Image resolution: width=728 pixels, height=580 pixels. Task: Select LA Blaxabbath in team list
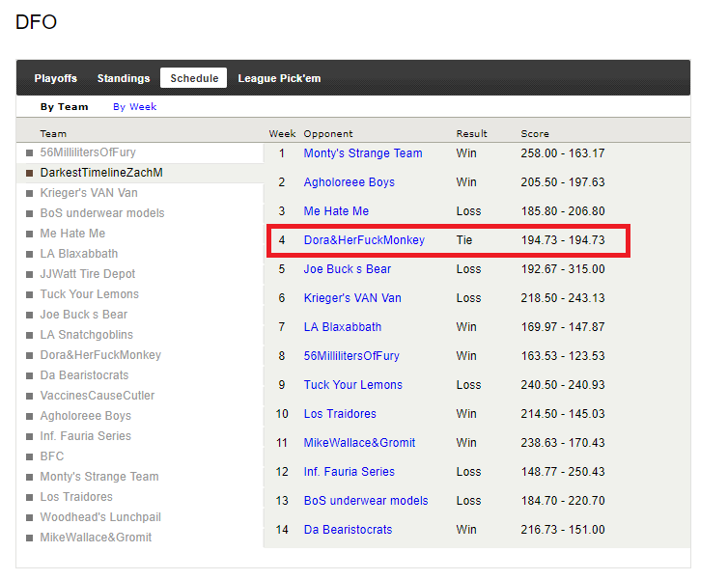tap(79, 254)
